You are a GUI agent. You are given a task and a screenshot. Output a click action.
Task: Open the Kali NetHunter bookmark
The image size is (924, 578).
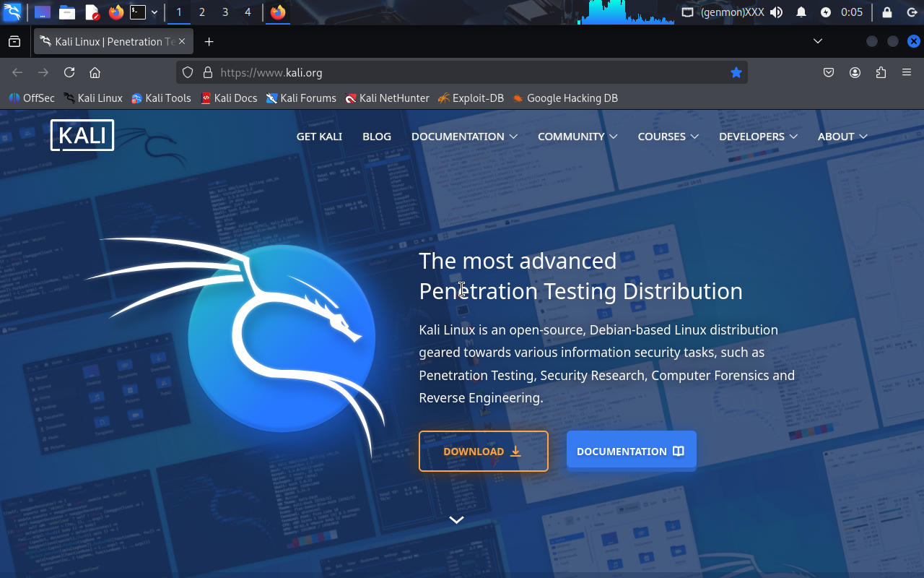pyautogui.click(x=387, y=98)
